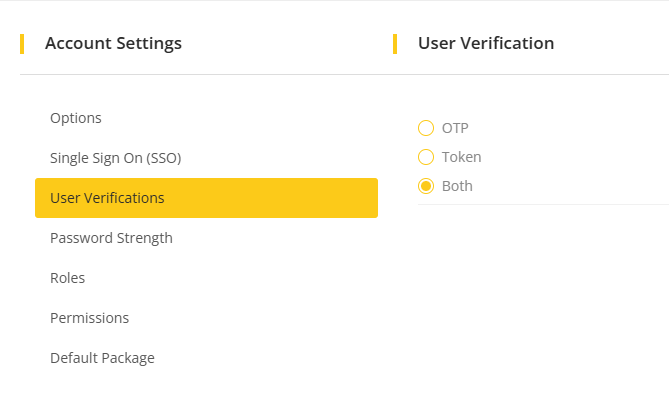This screenshot has height=402, width=669.
Task: Open the Permissions section
Action: [x=89, y=318]
